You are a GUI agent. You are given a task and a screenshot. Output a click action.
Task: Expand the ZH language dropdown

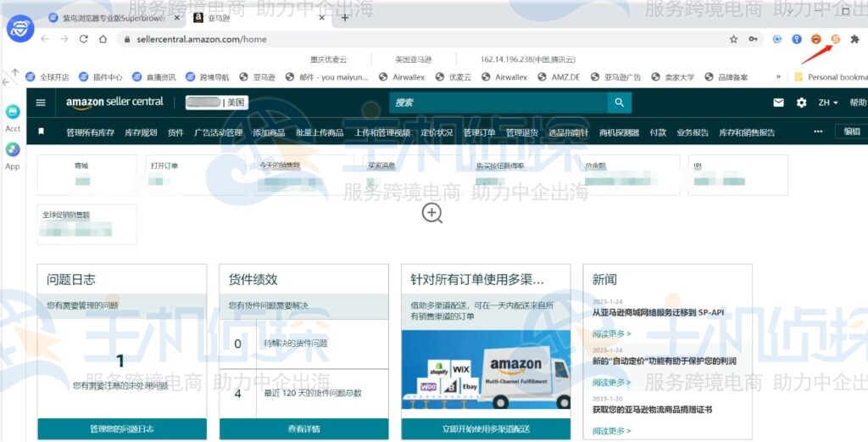click(x=828, y=103)
